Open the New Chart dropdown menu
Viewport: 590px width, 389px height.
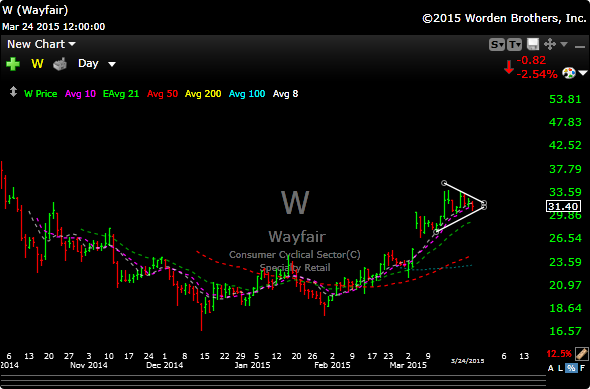(x=41, y=44)
